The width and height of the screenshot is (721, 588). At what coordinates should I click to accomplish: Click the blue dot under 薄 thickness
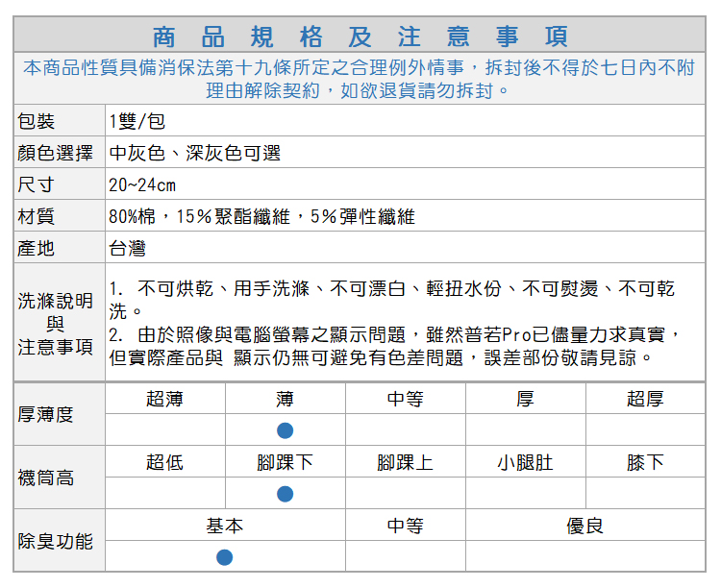coord(285,430)
